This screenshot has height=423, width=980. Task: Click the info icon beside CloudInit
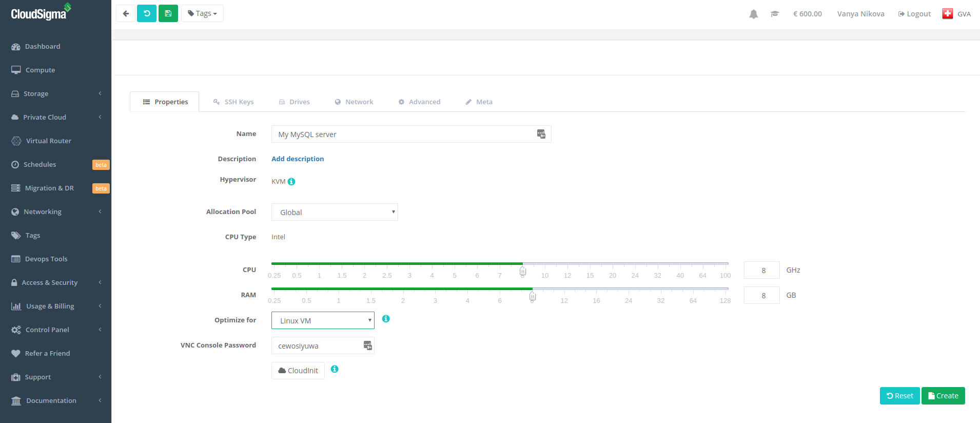coord(335,369)
